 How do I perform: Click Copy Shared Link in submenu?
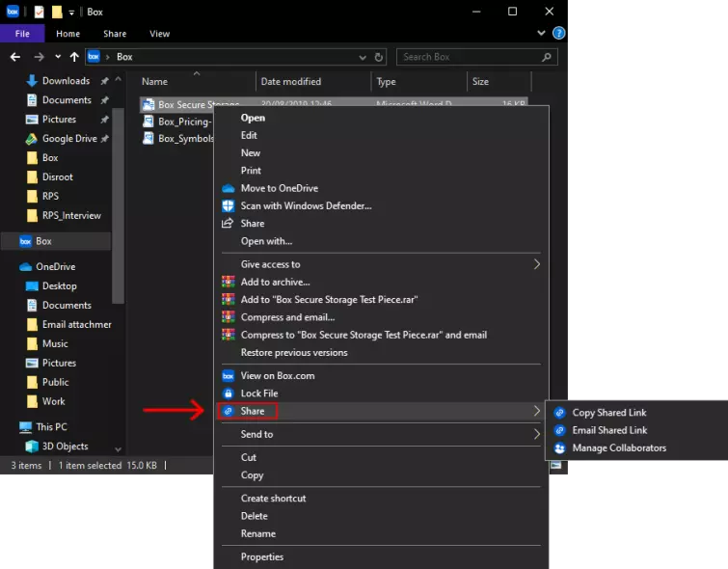point(608,413)
